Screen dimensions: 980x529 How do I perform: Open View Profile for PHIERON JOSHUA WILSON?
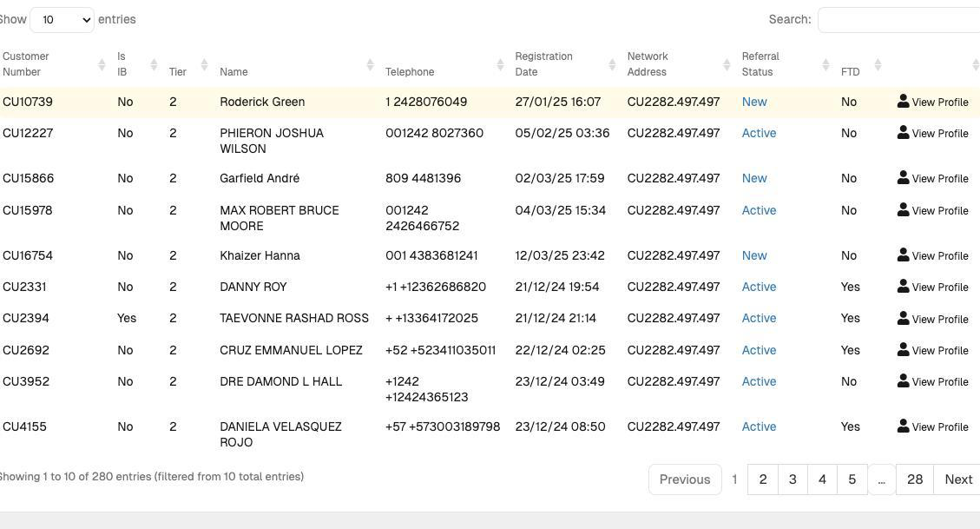[x=932, y=133]
